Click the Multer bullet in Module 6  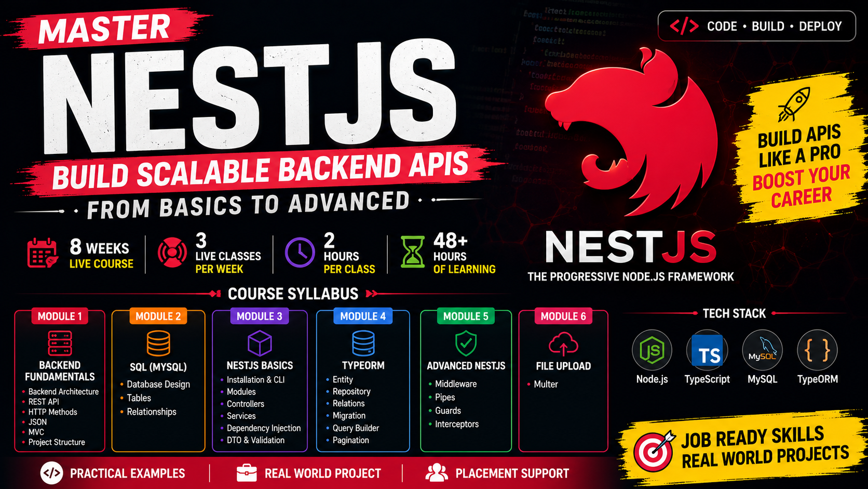coord(546,384)
